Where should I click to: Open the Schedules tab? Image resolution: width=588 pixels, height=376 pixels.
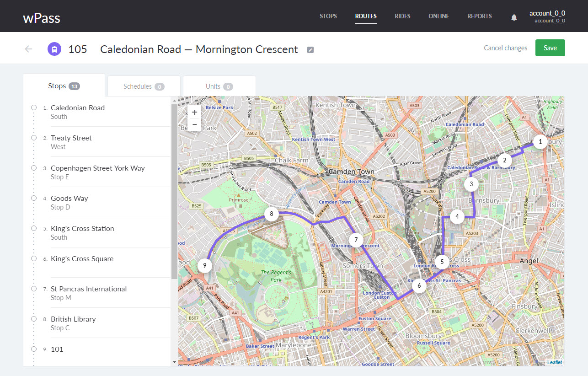pyautogui.click(x=144, y=86)
